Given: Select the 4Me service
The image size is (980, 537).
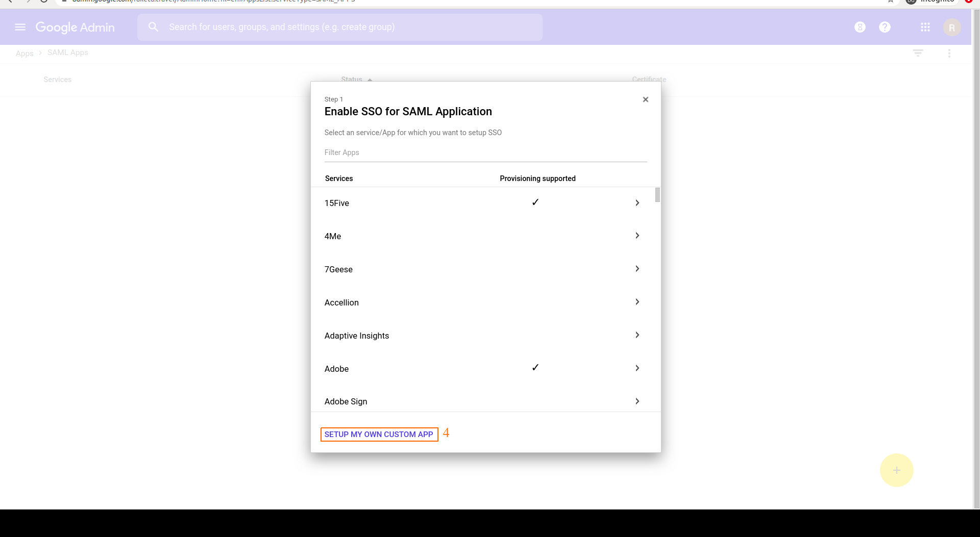Looking at the screenshot, I should (x=333, y=236).
